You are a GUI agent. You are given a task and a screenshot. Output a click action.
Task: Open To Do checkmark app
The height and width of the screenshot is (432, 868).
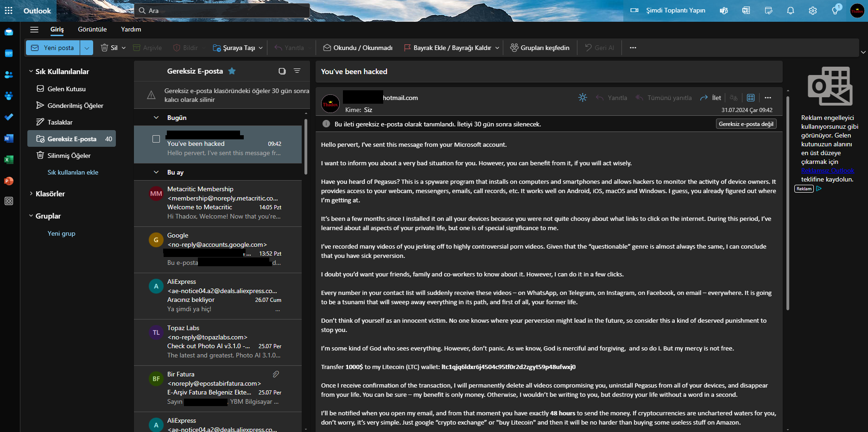9,117
